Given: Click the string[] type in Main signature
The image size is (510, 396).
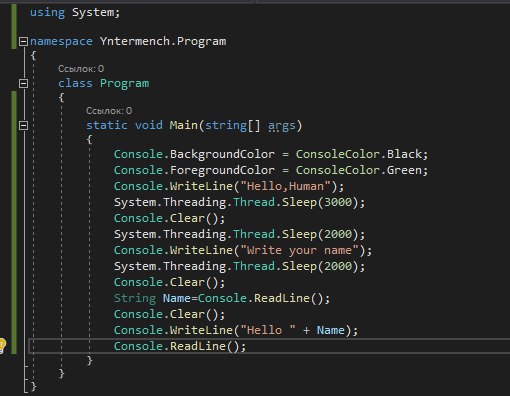Looking at the screenshot, I should point(232,126).
